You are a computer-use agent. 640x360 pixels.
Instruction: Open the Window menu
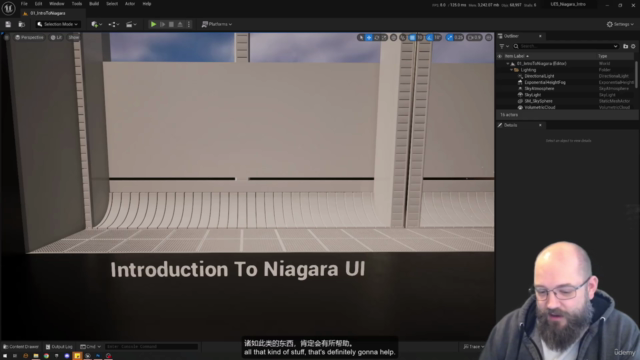pos(57,4)
